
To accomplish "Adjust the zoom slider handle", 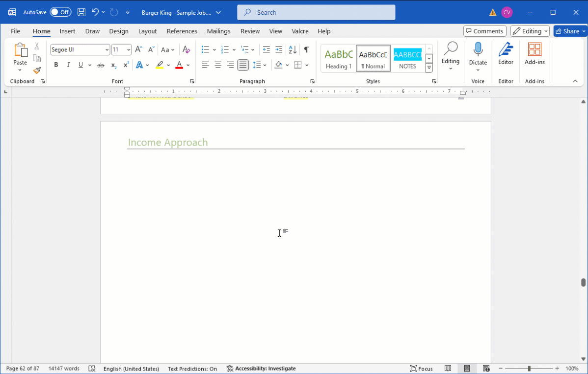I will click(x=529, y=369).
